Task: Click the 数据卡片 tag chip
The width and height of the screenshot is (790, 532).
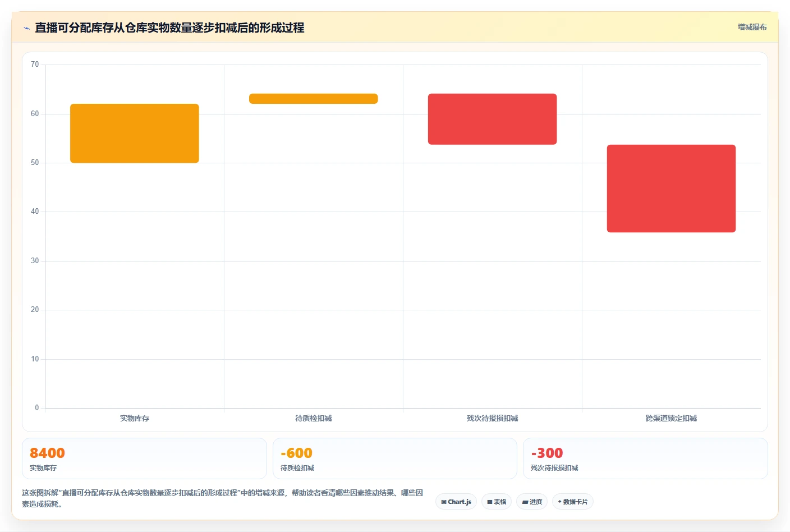Action: click(573, 502)
